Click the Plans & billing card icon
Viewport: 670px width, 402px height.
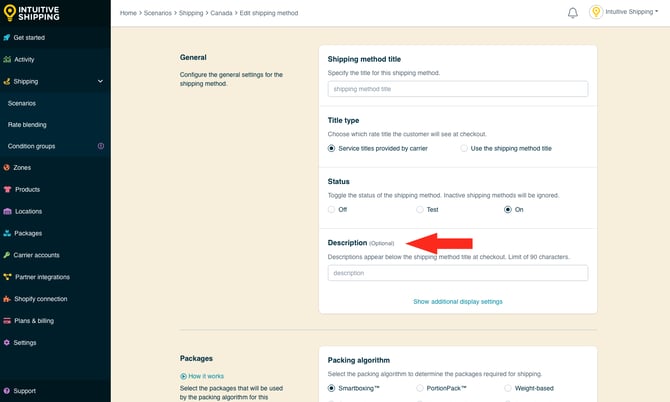(x=7, y=321)
